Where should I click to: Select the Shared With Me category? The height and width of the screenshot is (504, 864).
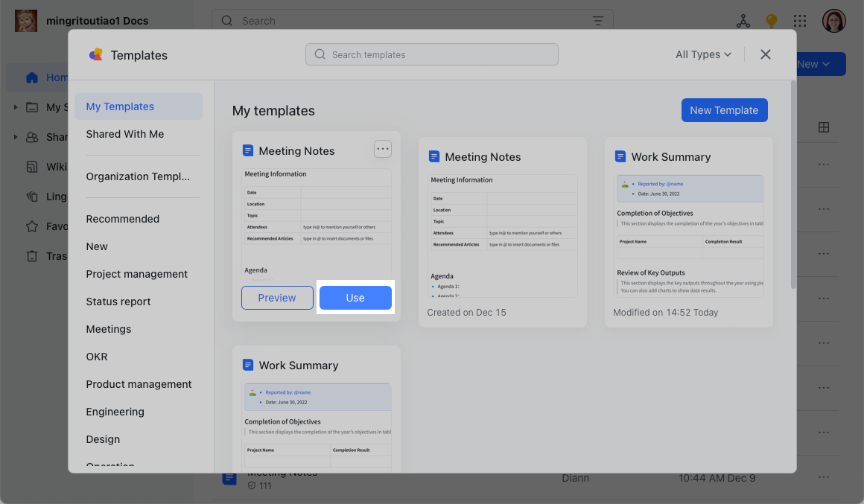[125, 134]
